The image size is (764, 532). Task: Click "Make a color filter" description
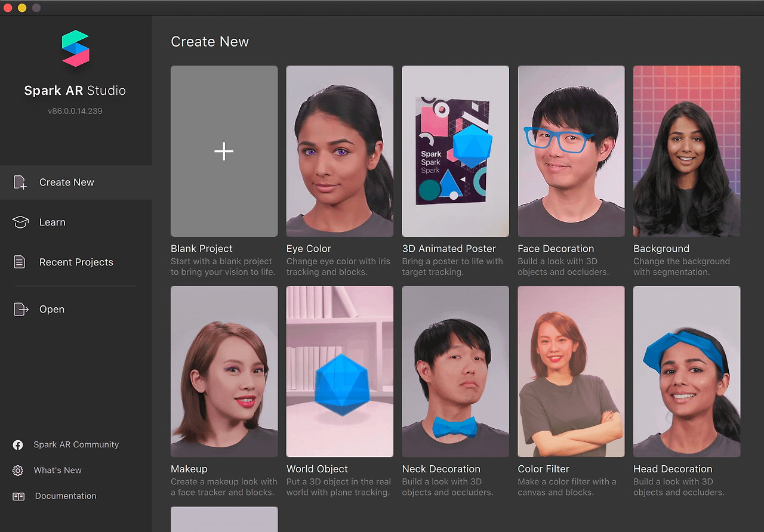567,487
